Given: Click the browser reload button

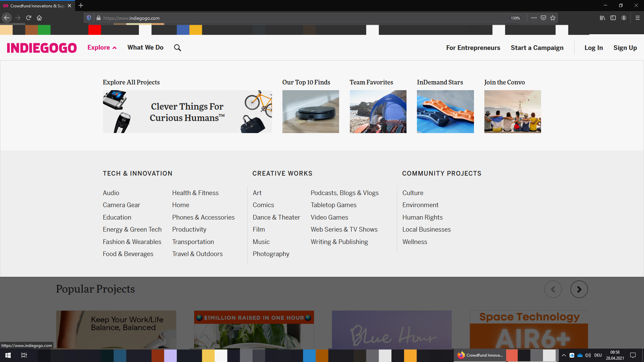Looking at the screenshot, I should [29, 18].
